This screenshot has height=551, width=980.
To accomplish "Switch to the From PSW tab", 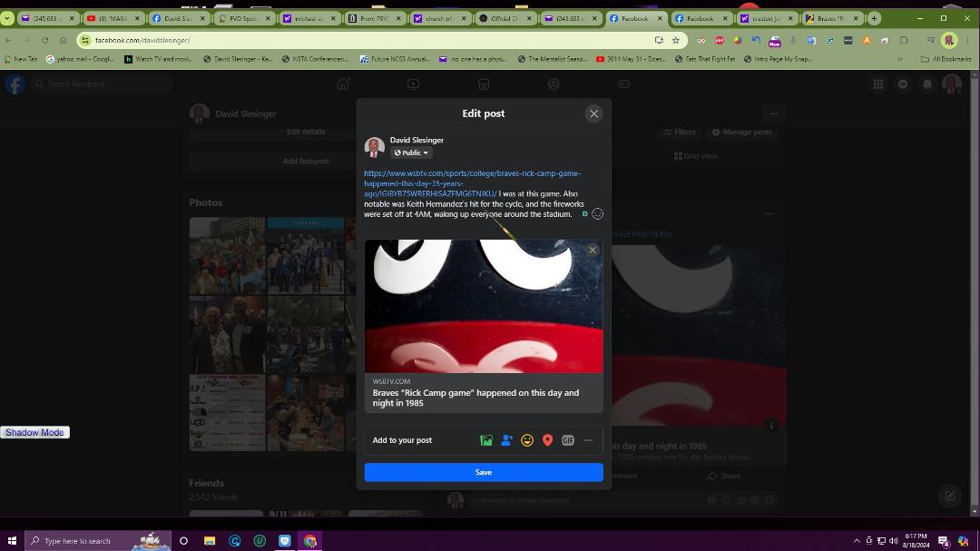I will point(375,18).
